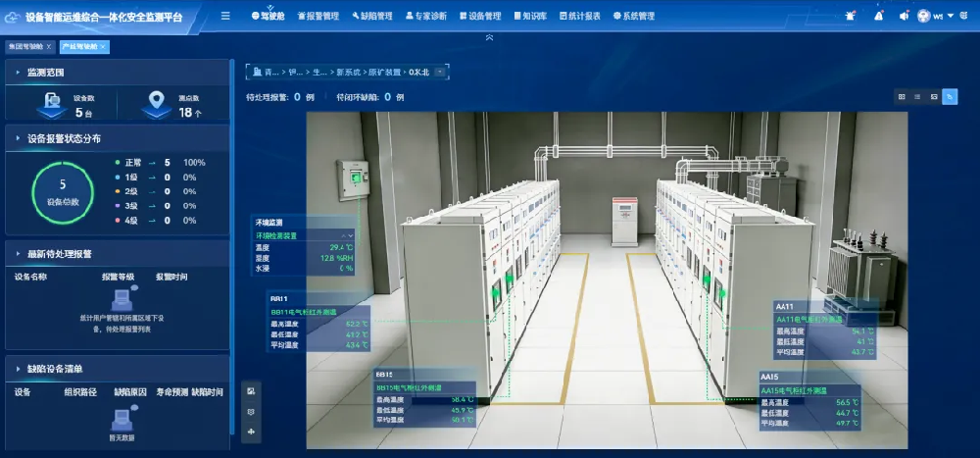Click the move/pan tool below the scene
This screenshot has height=458, width=980.
[x=251, y=432]
